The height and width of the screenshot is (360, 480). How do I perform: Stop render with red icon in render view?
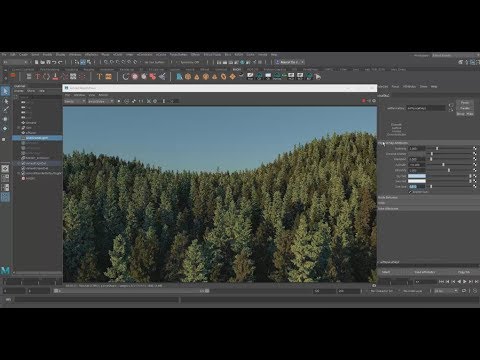[364, 101]
